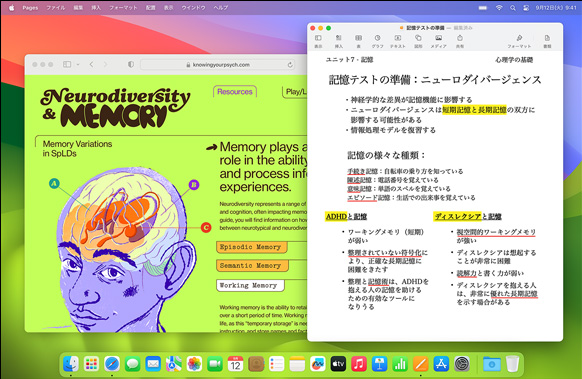Viewport: 582px width, 379px height.
Task: Click the highlighted 短期記憶と長期記憶 text
Action: click(474, 110)
